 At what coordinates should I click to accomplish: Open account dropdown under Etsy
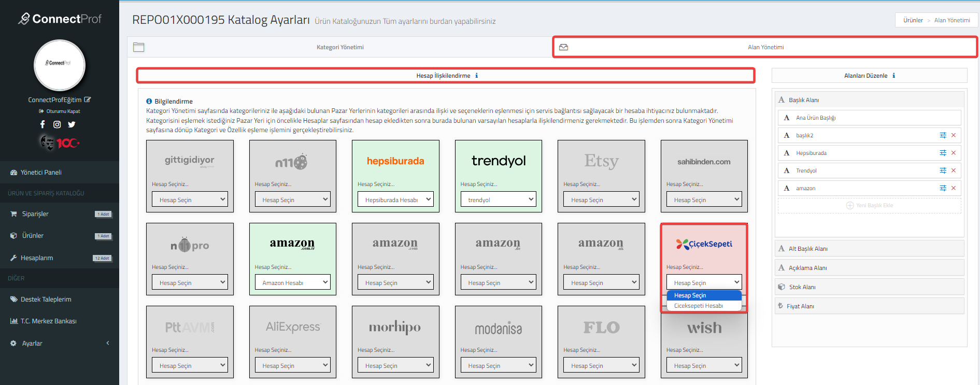click(x=601, y=199)
